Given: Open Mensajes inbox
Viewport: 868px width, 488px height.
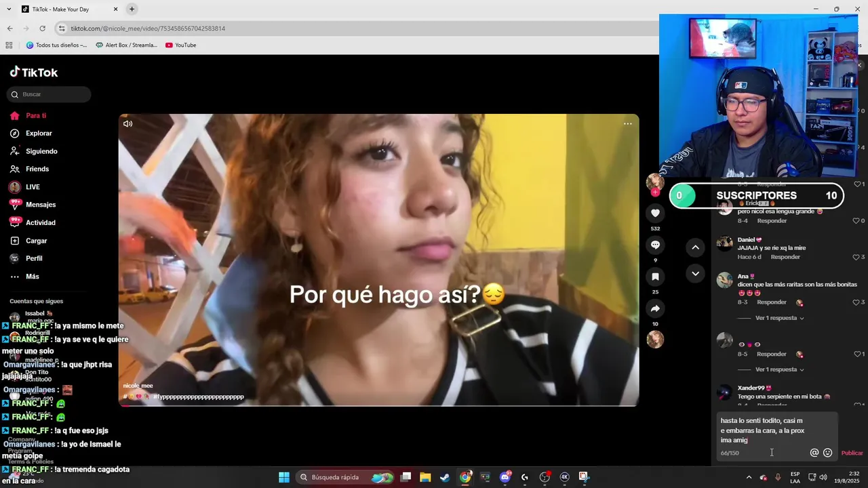Looking at the screenshot, I should (41, 205).
